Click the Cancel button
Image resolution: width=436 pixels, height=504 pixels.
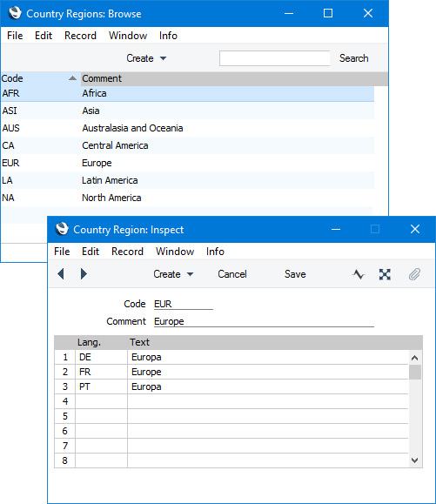point(232,274)
